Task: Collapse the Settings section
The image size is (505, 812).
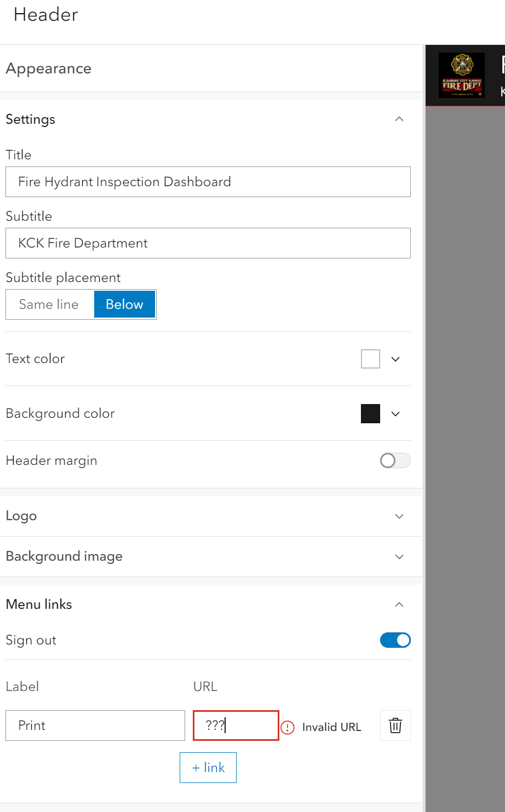Action: pos(399,119)
